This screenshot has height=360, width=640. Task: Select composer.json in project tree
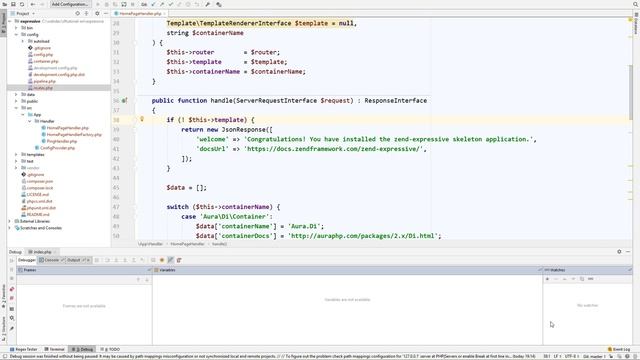[40, 181]
